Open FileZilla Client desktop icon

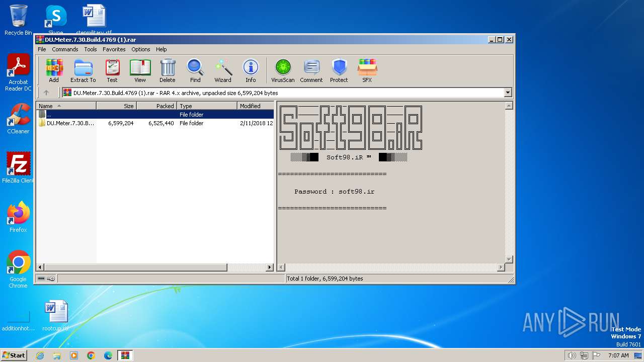point(18,167)
